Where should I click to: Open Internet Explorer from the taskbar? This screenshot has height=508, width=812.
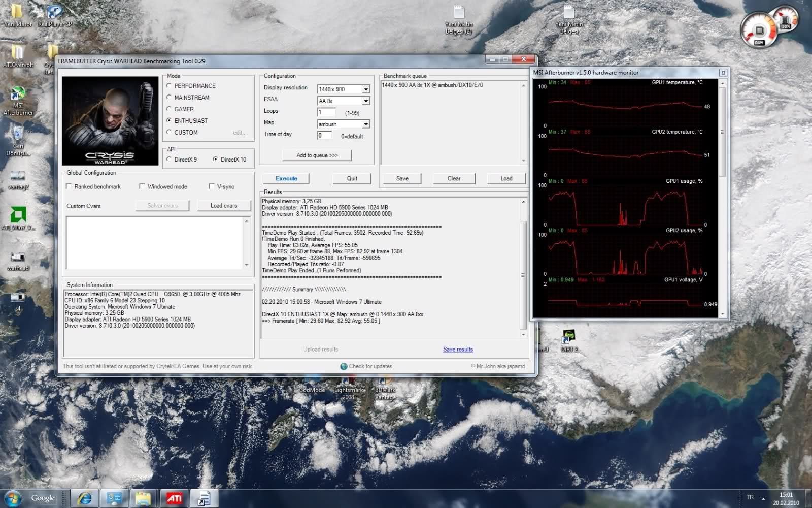[x=84, y=499]
